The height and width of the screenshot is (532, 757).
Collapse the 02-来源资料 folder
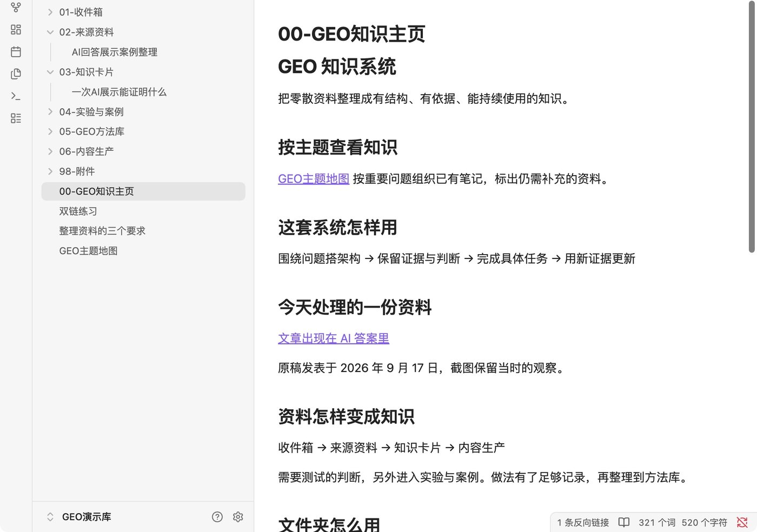point(50,32)
